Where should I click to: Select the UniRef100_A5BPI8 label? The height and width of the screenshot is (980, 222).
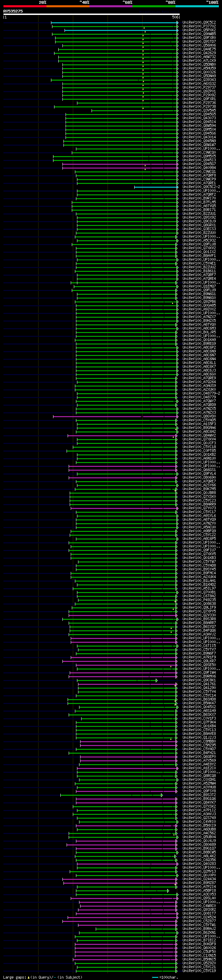tap(199, 891)
